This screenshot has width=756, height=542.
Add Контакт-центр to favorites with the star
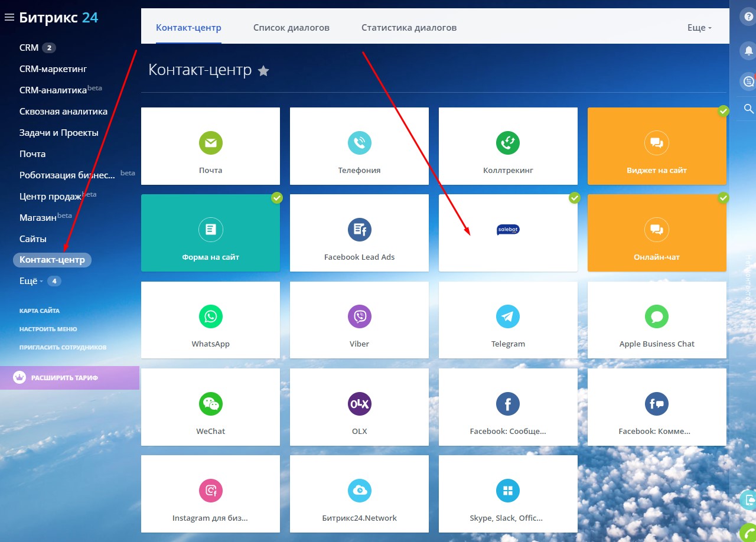coord(263,71)
